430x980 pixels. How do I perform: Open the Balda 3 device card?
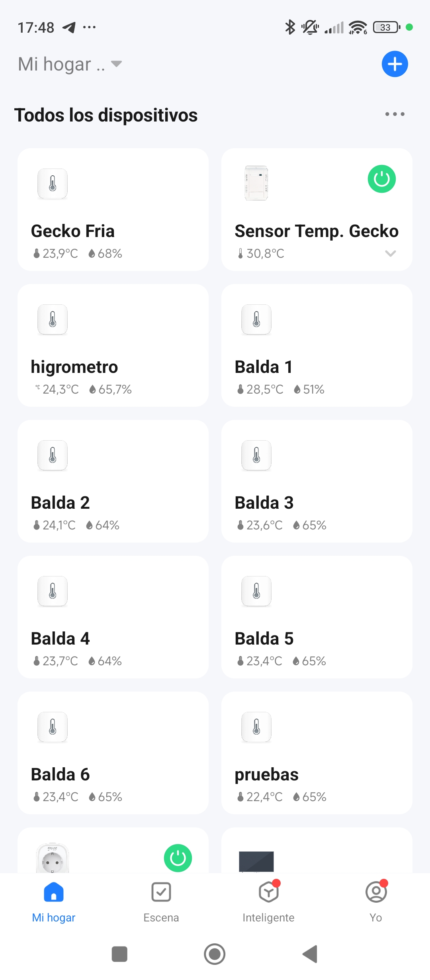(x=317, y=481)
